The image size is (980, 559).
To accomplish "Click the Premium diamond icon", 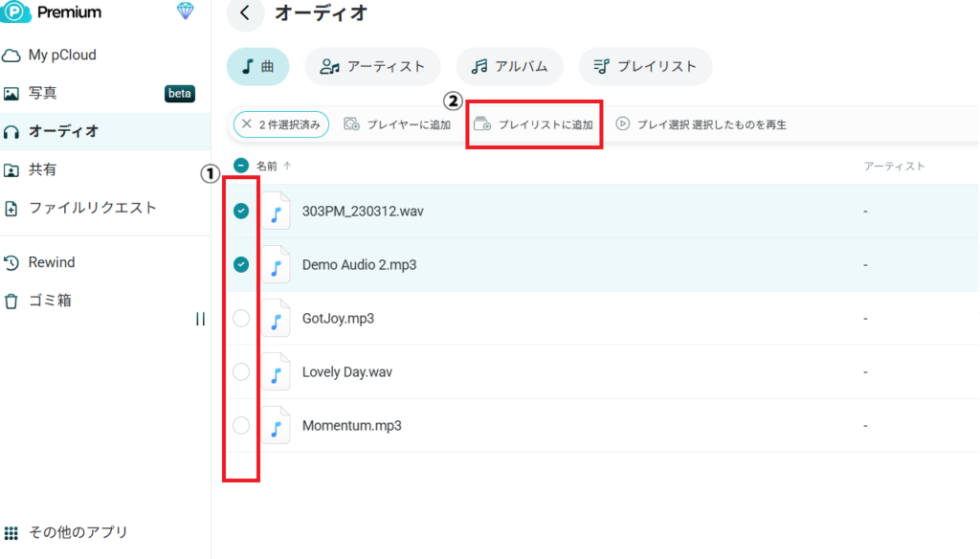I will [x=186, y=11].
